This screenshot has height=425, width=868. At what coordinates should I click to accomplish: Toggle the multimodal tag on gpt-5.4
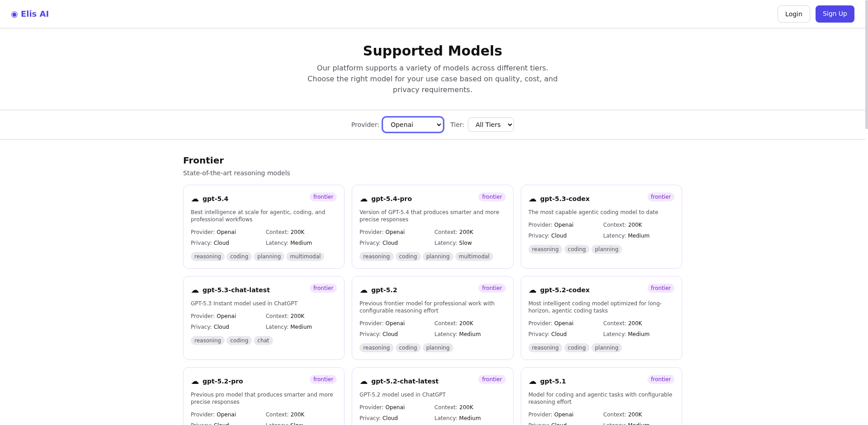tap(305, 256)
